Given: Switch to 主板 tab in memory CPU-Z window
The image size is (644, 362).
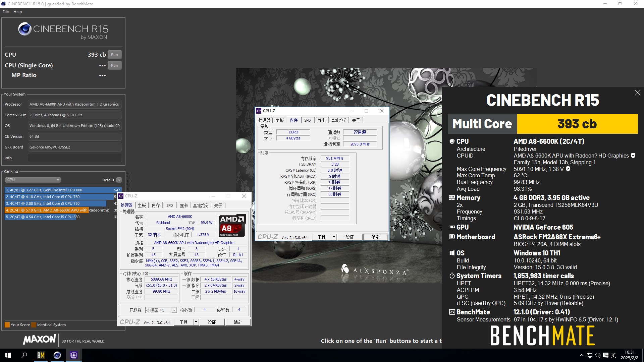Looking at the screenshot, I should coord(280,120).
